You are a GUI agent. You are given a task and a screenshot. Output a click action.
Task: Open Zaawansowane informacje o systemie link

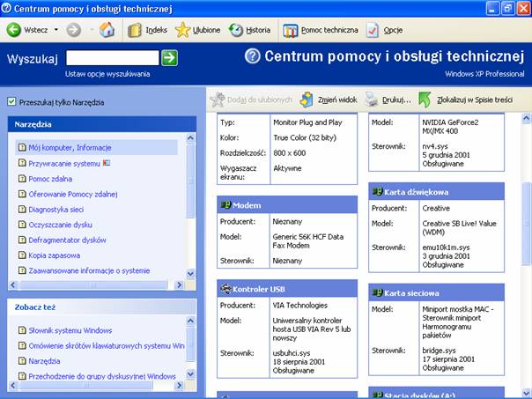click(x=89, y=270)
